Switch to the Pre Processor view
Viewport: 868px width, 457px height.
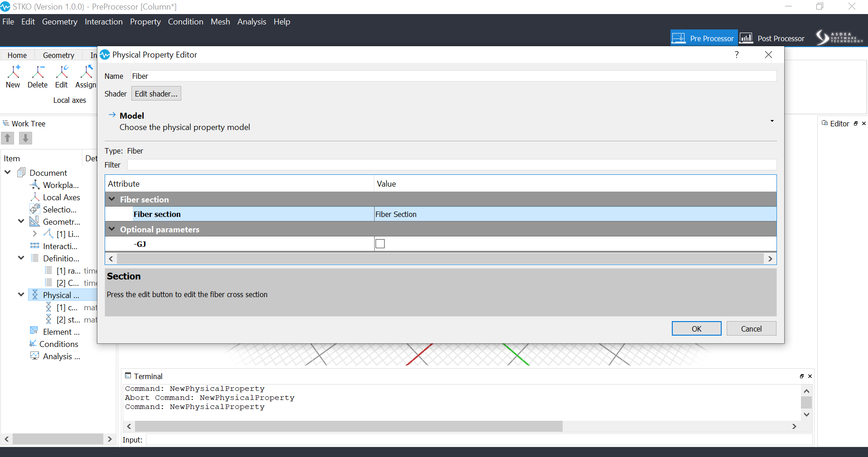(x=704, y=38)
